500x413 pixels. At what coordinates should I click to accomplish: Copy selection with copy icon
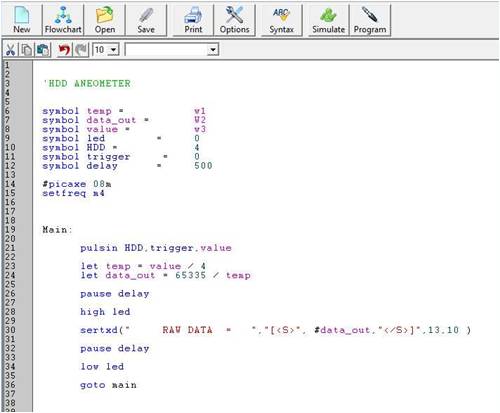pyautogui.click(x=26, y=50)
